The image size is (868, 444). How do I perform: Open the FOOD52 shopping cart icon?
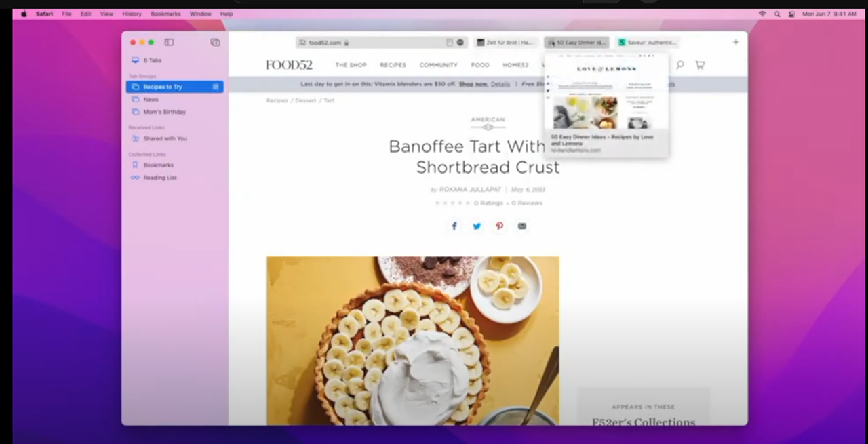700,65
